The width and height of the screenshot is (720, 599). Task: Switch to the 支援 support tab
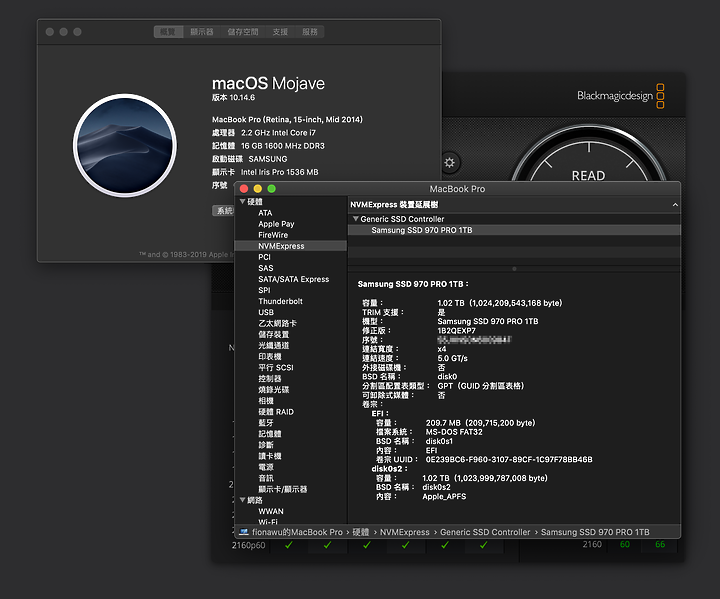[280, 32]
